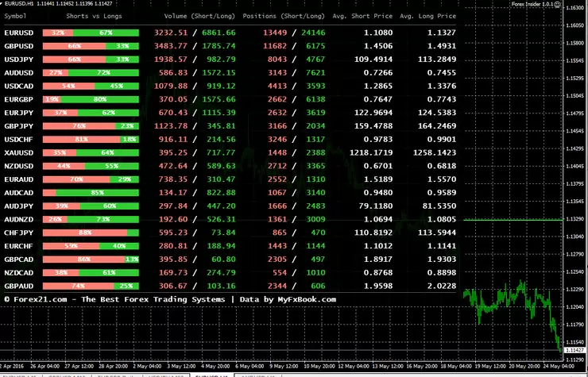Click the 2 May 04:00 time scale label
The width and height of the screenshot is (588, 377).
tap(148, 366)
